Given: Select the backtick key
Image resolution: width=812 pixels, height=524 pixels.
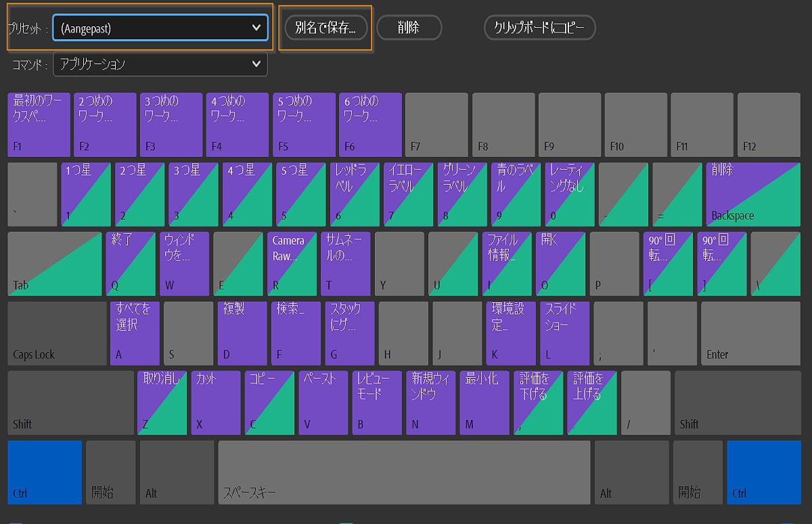Looking at the screenshot, I should tap(32, 194).
